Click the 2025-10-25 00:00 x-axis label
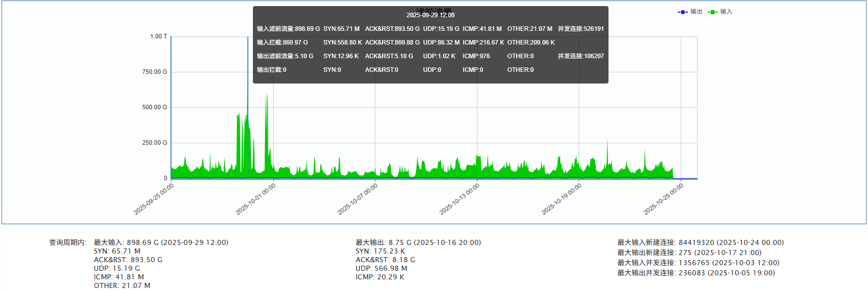This screenshot has height=291, width=868. pos(663,199)
